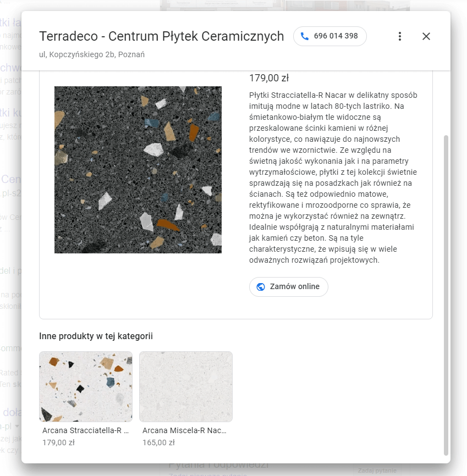Image resolution: width=467 pixels, height=476 pixels.
Task: Click the globe icon beside Zamów online
Action: pyautogui.click(x=261, y=287)
